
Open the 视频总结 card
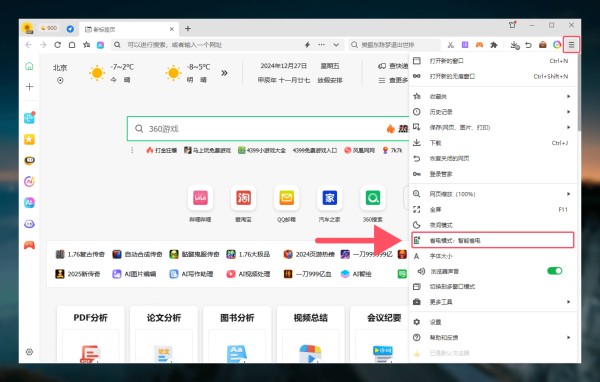(311, 334)
